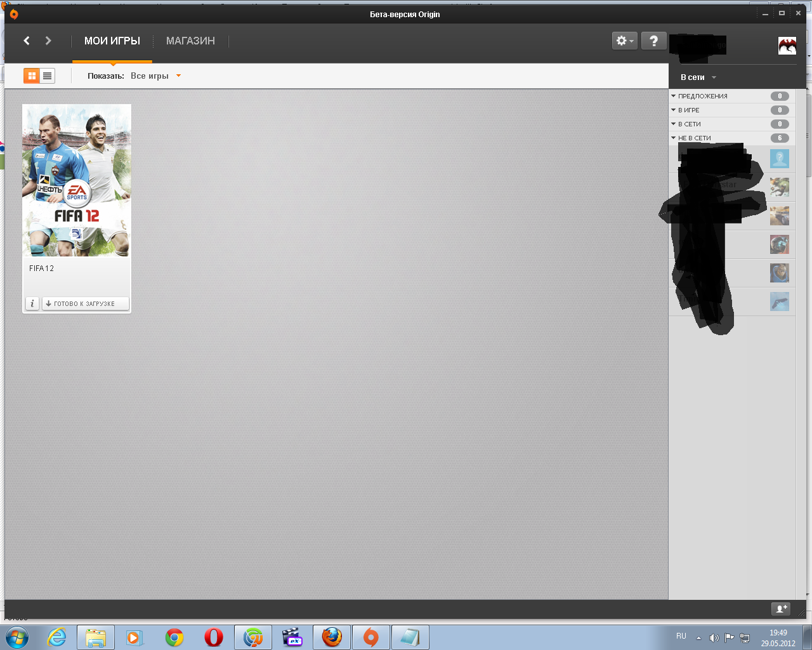Open the notepad app on taskbar
812x650 pixels.
click(410, 637)
